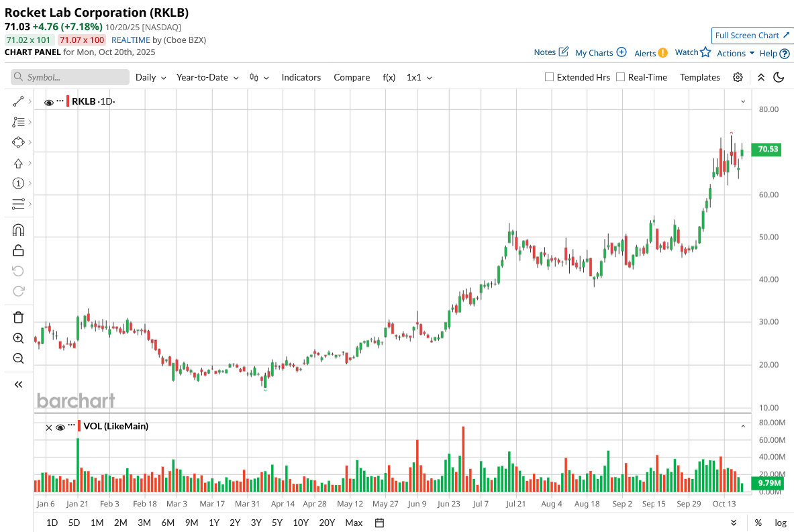Viewport: 794px width, 532px height.
Task: Open chart settings gear icon
Action: tap(738, 77)
